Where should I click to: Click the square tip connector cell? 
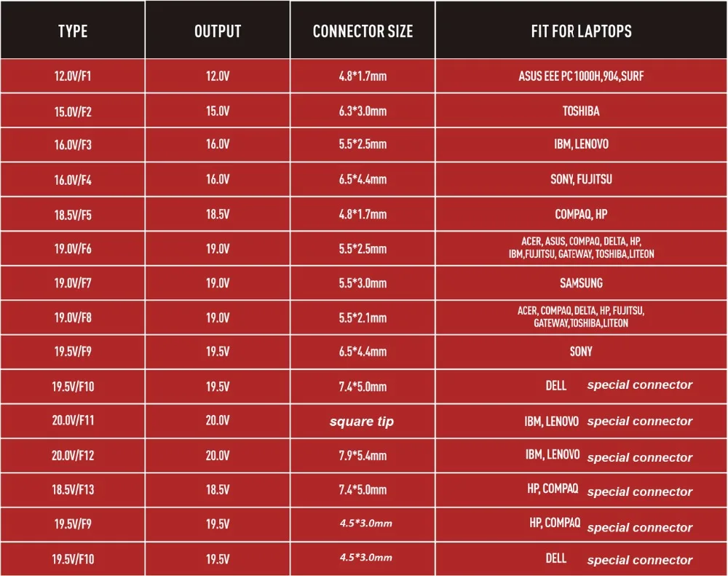point(363,421)
